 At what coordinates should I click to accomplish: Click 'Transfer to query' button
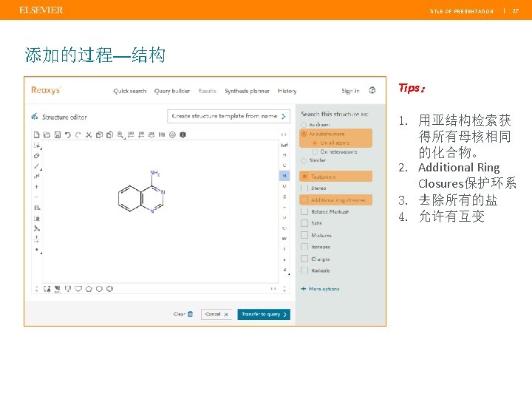(x=264, y=314)
